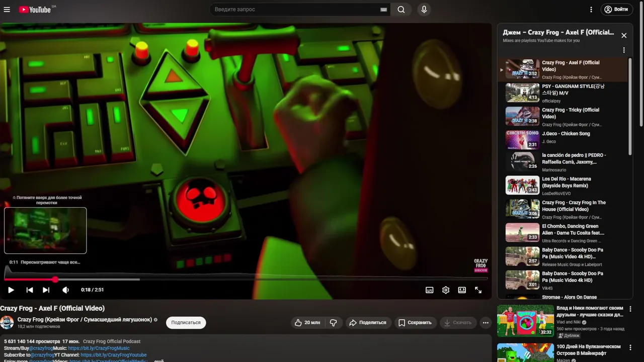This screenshot has height=362, width=644.
Task: Open the Vlad and Niki channel name
Action: [x=570, y=322]
